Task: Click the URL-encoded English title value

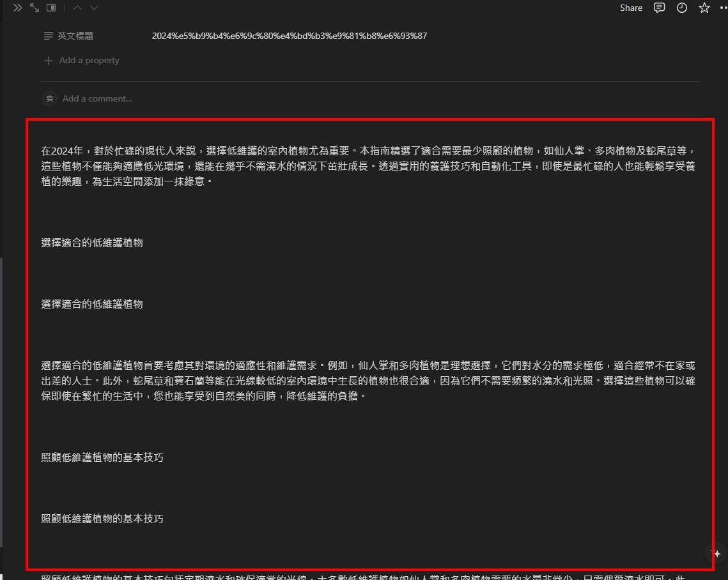Action: [x=291, y=36]
